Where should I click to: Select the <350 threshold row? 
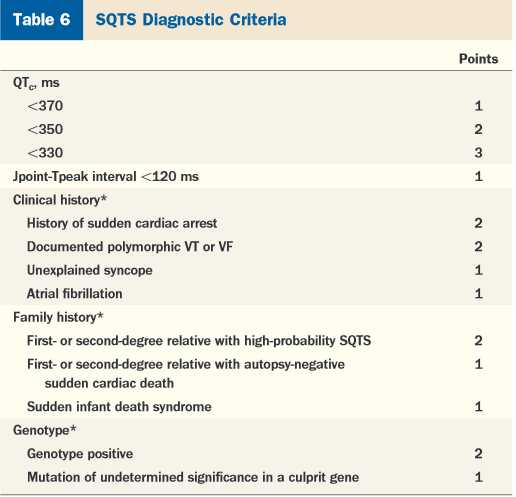256,129
